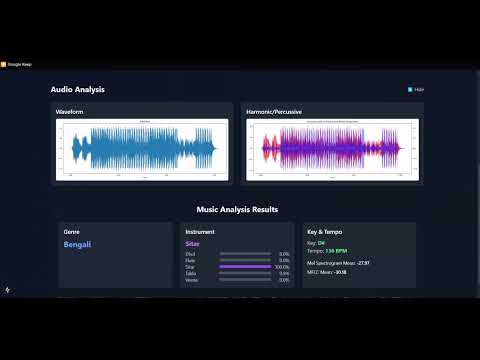Image resolution: width=480 pixels, height=360 pixels.
Task: Click the Key value text
Action: [321, 243]
